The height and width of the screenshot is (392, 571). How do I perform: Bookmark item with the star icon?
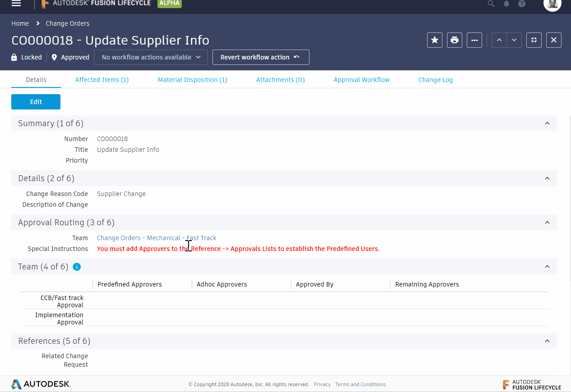(435, 40)
